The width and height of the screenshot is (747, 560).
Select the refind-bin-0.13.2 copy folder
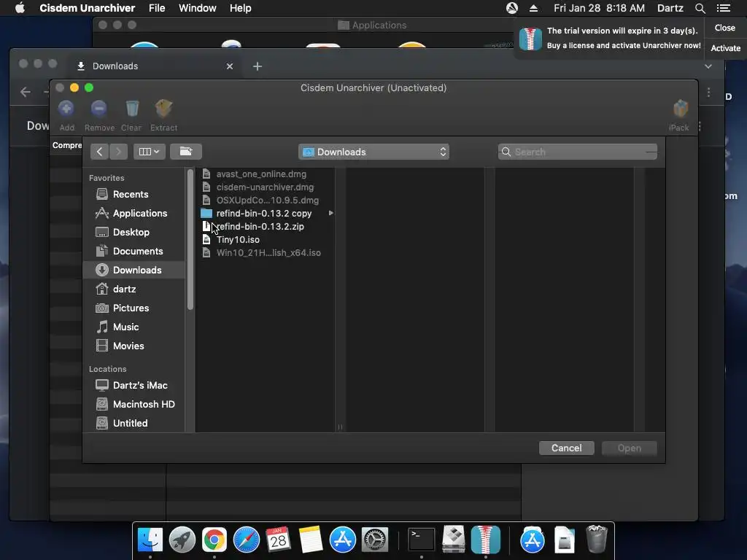pyautogui.click(x=266, y=214)
